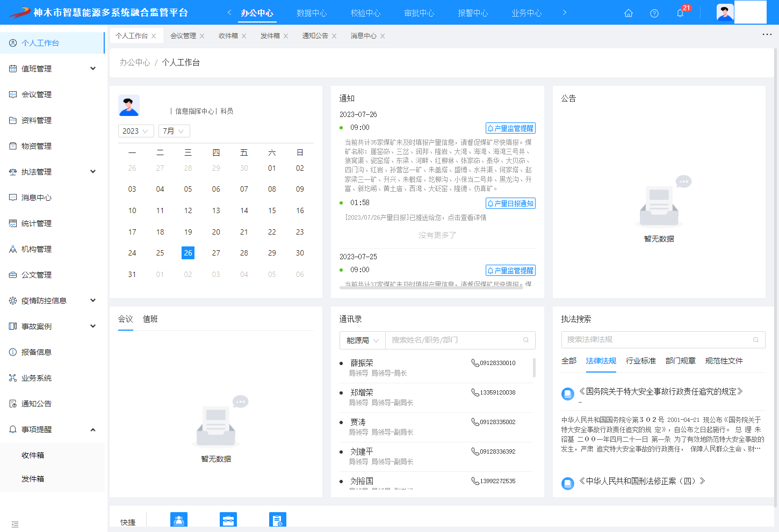Open the help question mark icon
The width and height of the screenshot is (779, 532).
pos(654,13)
